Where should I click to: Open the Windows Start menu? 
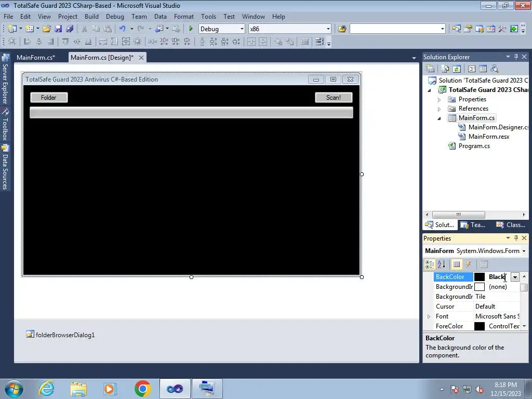pos(14,389)
